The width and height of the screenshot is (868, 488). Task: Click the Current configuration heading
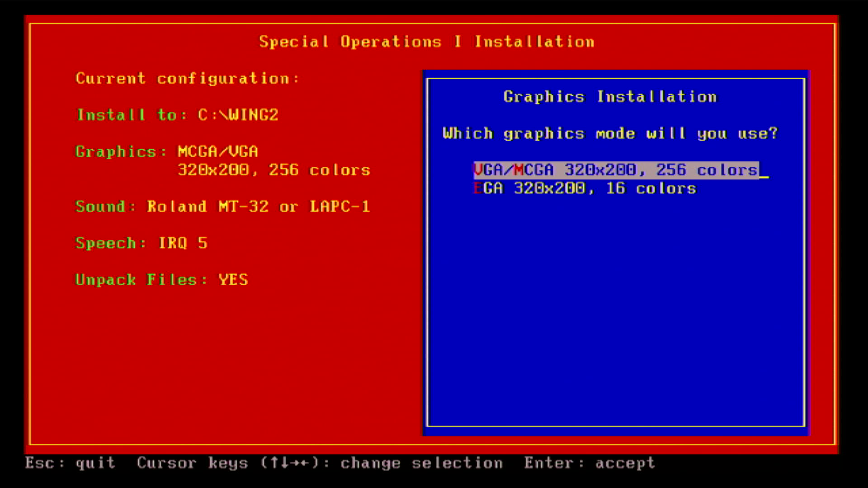click(x=187, y=79)
